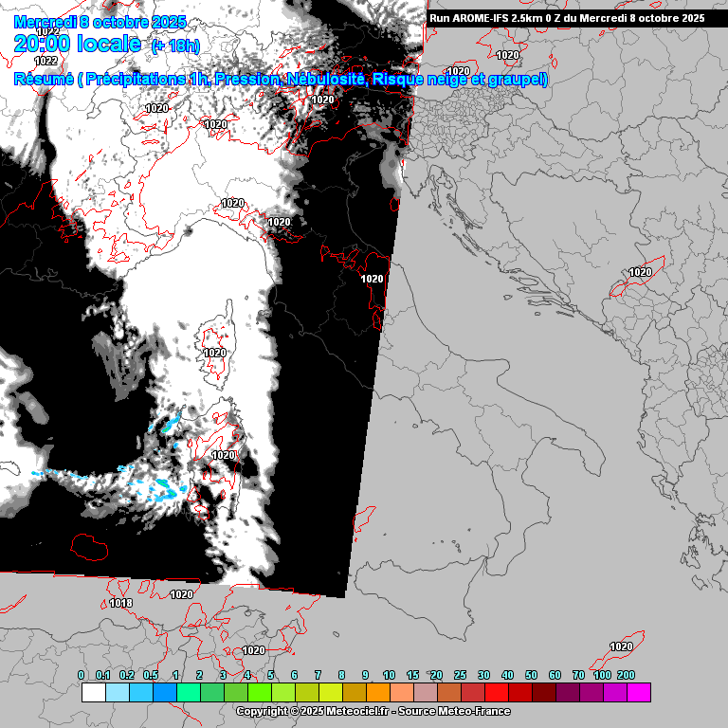
Task: Click the Résumé précipitations description line
Action: (281, 80)
